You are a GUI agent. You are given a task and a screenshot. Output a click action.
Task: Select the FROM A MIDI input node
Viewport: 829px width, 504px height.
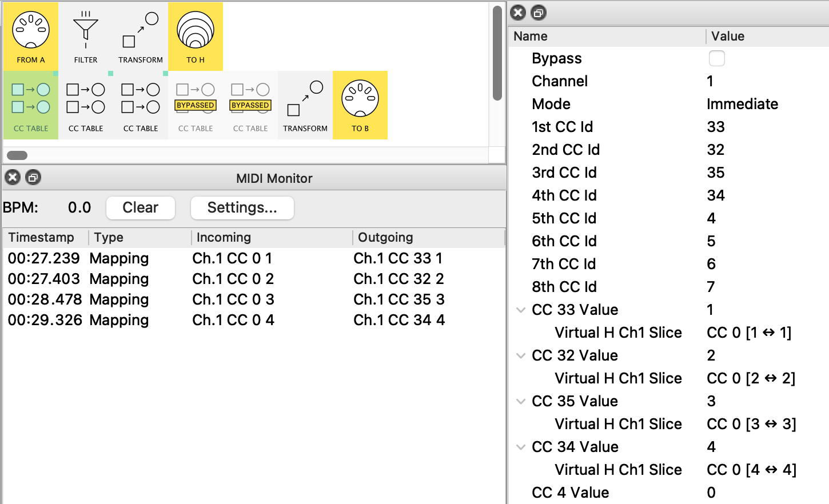31,36
